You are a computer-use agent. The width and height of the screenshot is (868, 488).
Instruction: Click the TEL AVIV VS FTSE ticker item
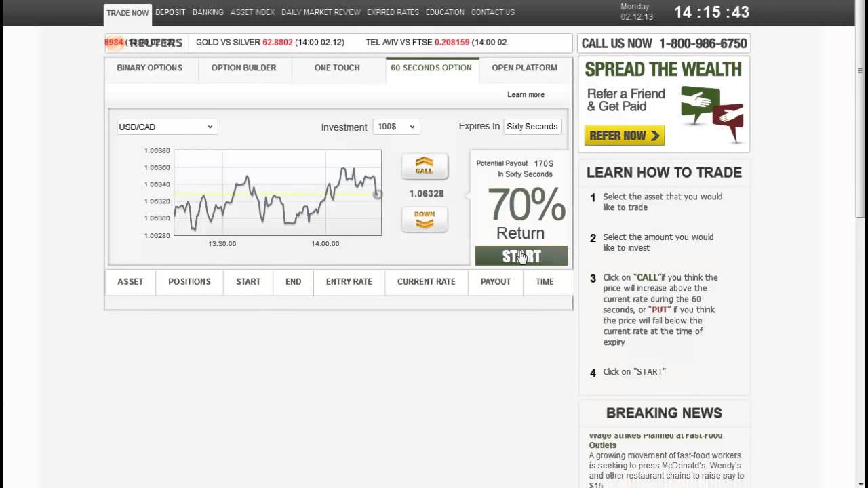click(437, 42)
